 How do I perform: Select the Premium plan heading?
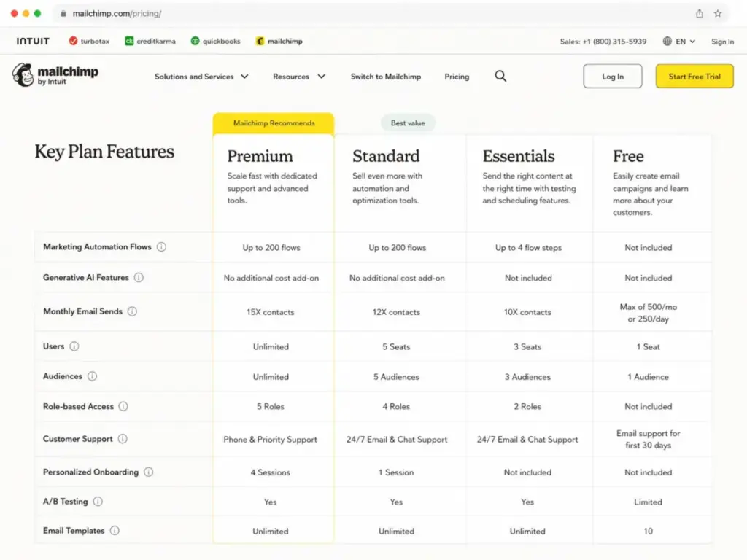click(260, 156)
